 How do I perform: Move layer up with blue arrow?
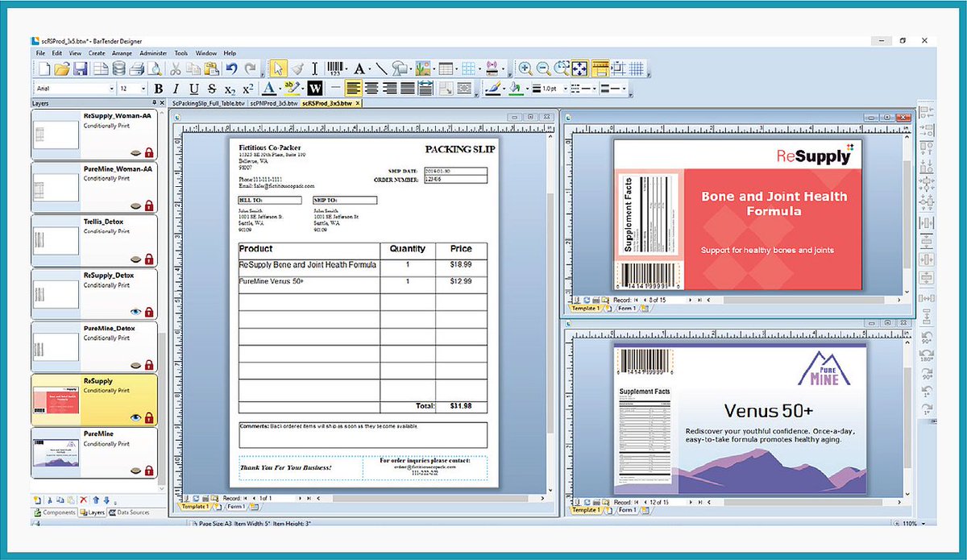click(x=96, y=500)
